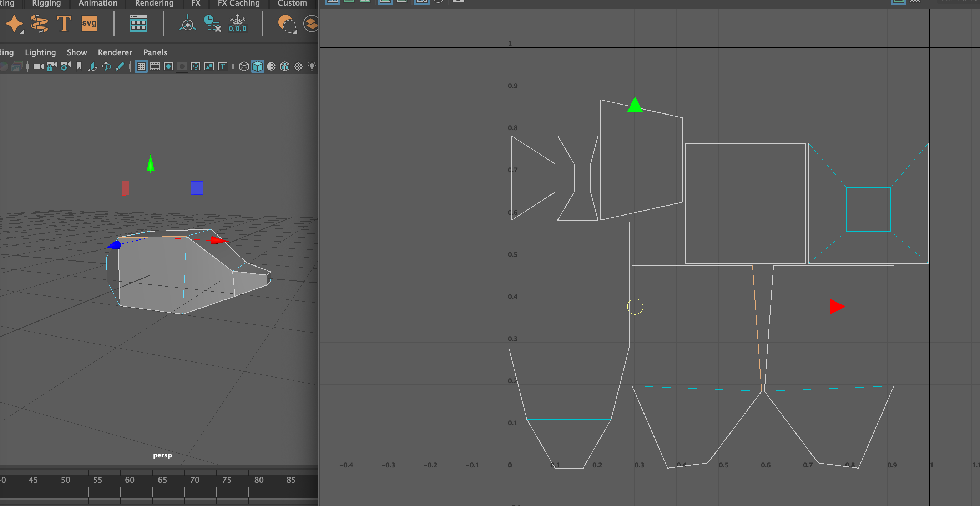Click the red plane handle of the manipulator

[x=125, y=188]
